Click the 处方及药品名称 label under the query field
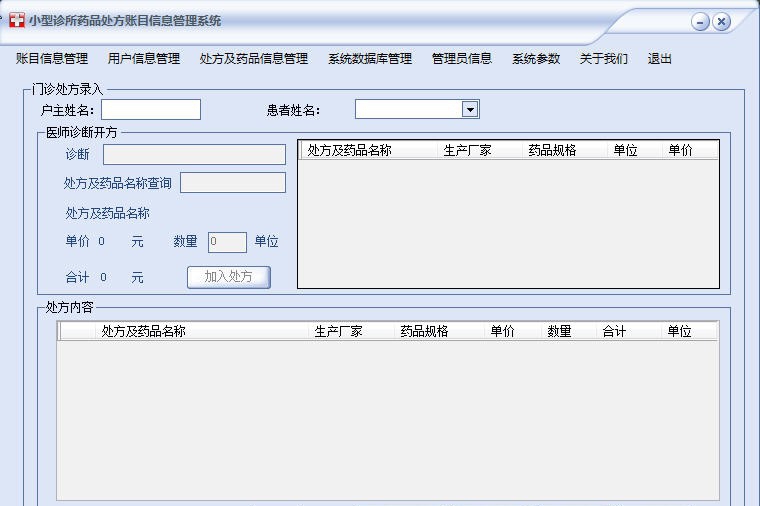 (x=108, y=213)
